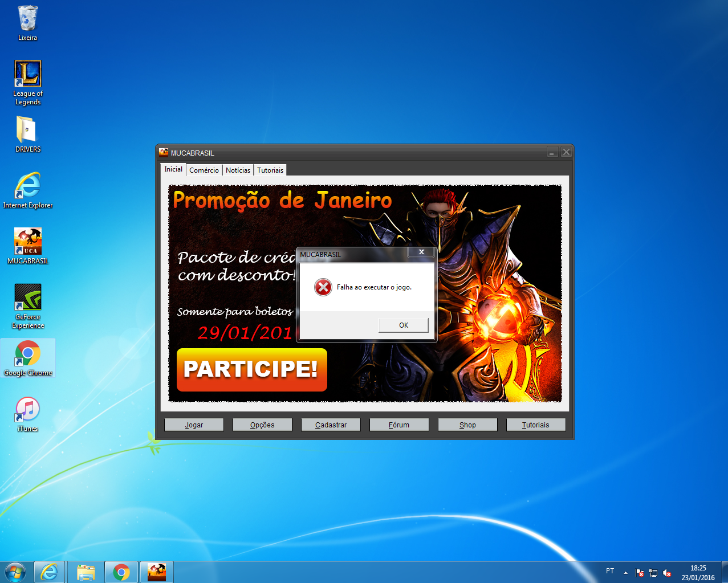This screenshot has height=583, width=728.
Task: Open the PT language selector in taskbar
Action: [x=610, y=571]
